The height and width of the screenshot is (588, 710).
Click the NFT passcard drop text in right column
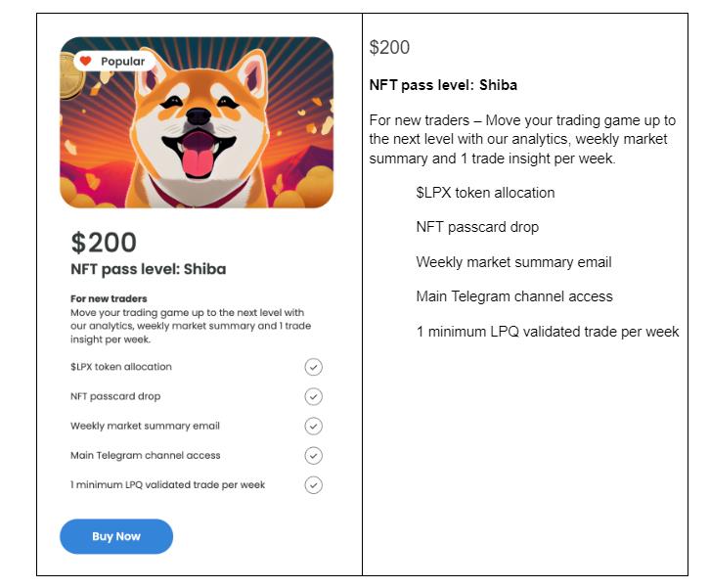(477, 227)
